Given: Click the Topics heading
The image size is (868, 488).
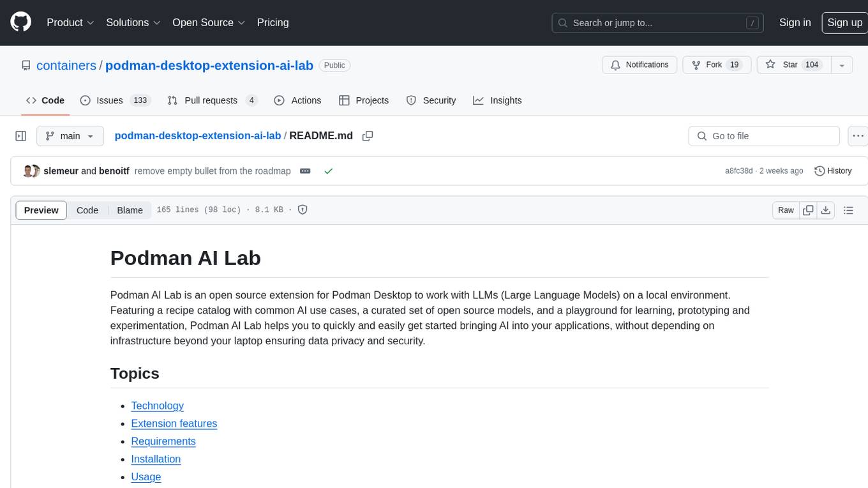Looking at the screenshot, I should click(x=135, y=373).
